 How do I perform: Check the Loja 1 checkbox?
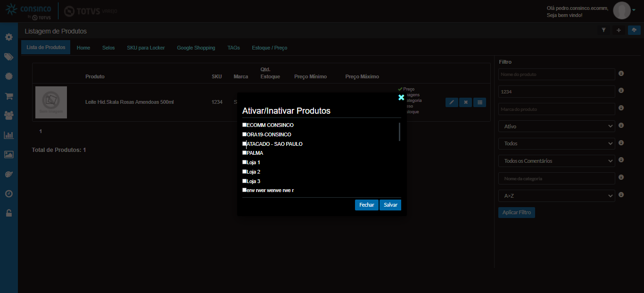click(245, 162)
